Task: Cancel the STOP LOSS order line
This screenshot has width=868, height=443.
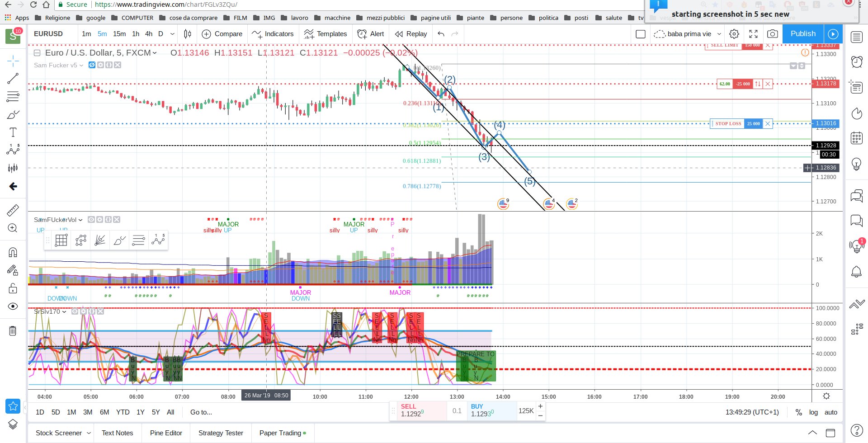Action: click(768, 123)
